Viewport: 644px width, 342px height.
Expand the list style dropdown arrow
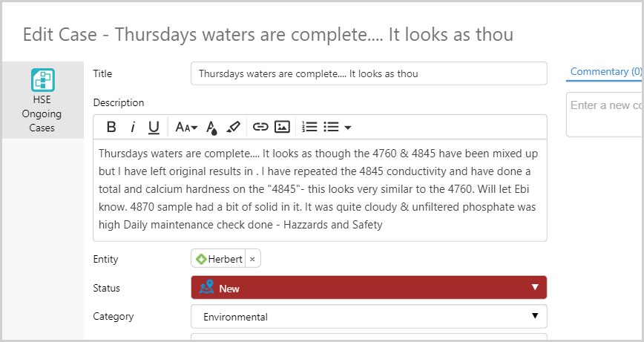point(347,128)
